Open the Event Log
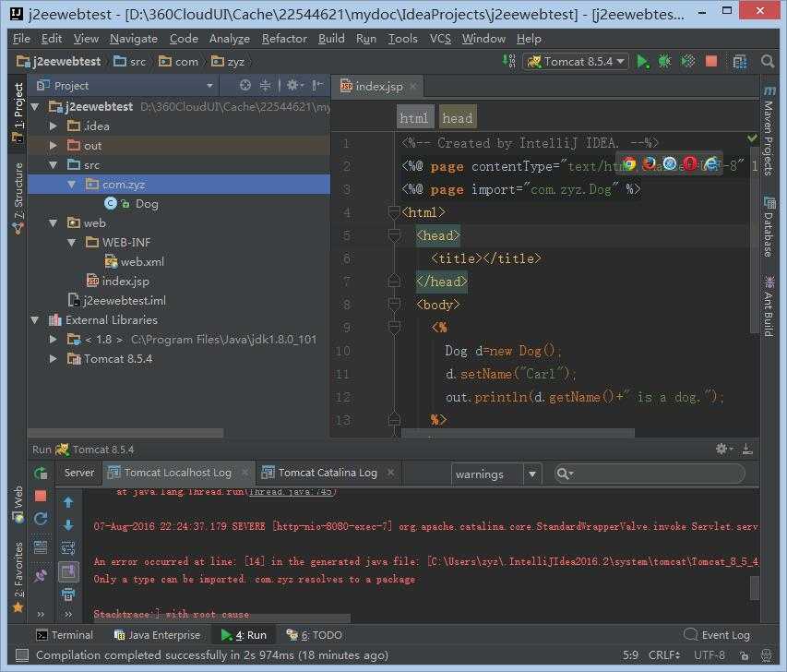Viewport: 787px width, 672px height. point(717,635)
